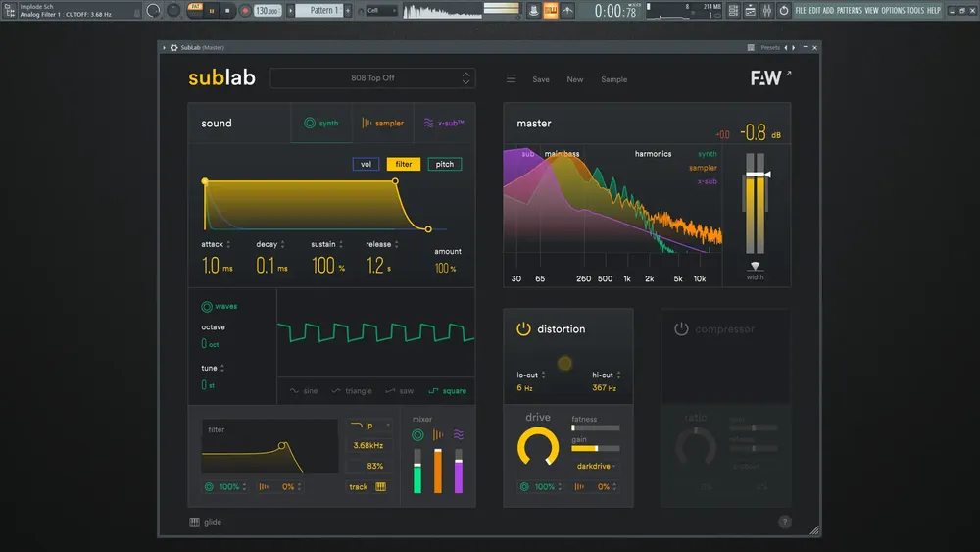Open the TOOLS menu in FL Studio
The width and height of the screenshot is (980, 552).
915,10
